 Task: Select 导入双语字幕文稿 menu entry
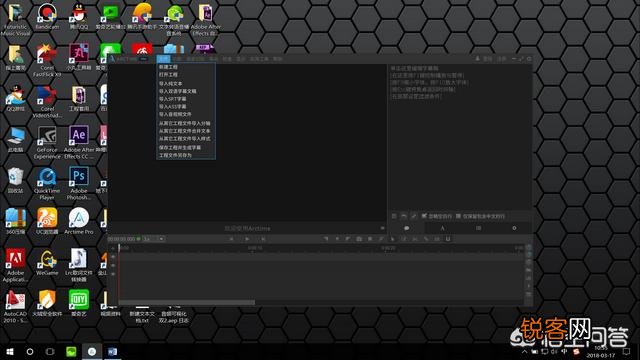tap(186, 91)
